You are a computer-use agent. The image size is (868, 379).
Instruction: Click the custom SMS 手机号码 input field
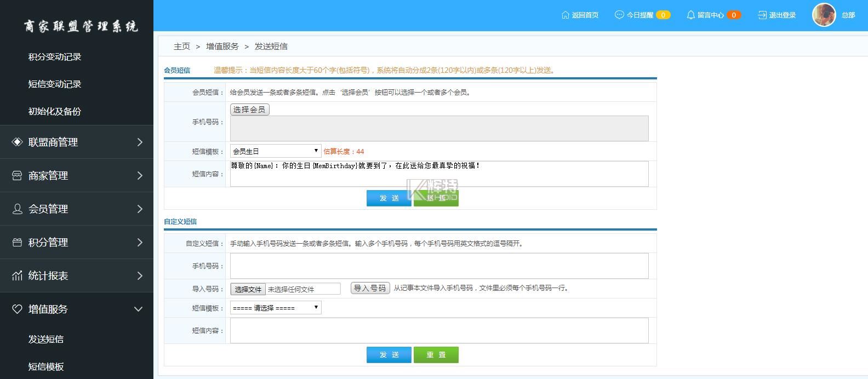tap(438, 266)
